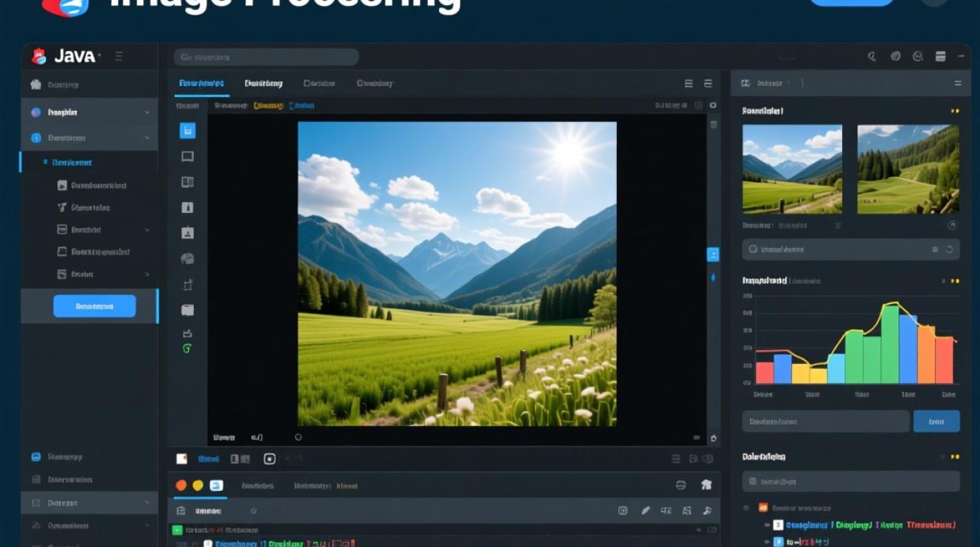Image resolution: width=980 pixels, height=547 pixels.
Task: Click the wrench icon in the bottom panel toolbar
Action: tap(706, 511)
